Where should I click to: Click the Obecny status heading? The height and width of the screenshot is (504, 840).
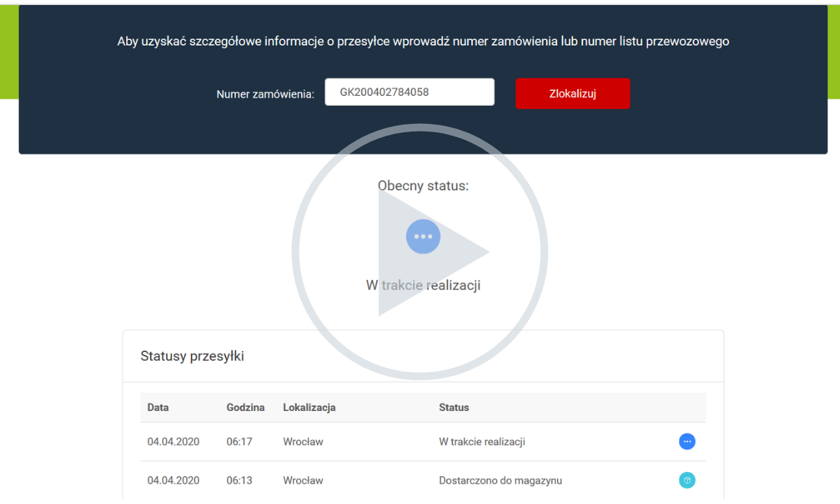tap(423, 186)
